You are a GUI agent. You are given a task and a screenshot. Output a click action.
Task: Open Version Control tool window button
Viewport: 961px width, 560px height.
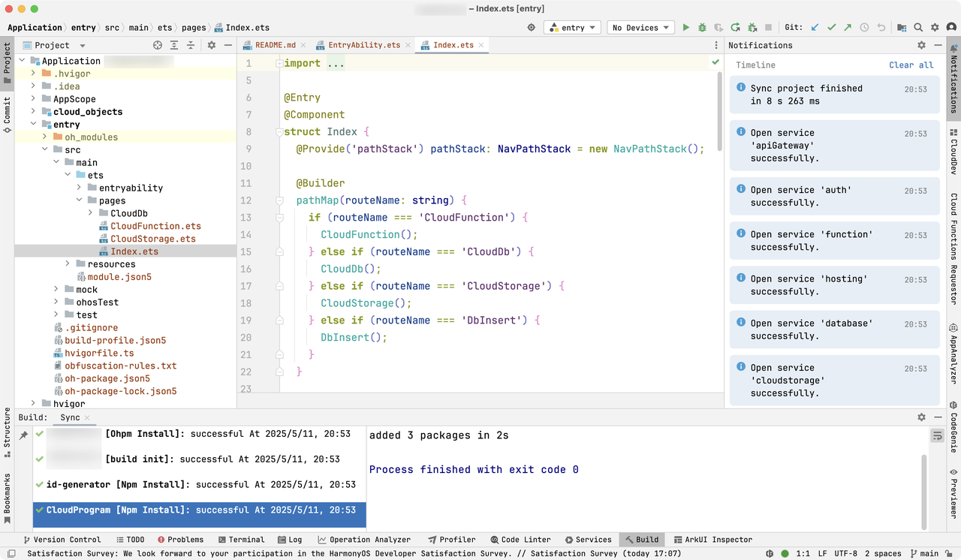click(62, 539)
